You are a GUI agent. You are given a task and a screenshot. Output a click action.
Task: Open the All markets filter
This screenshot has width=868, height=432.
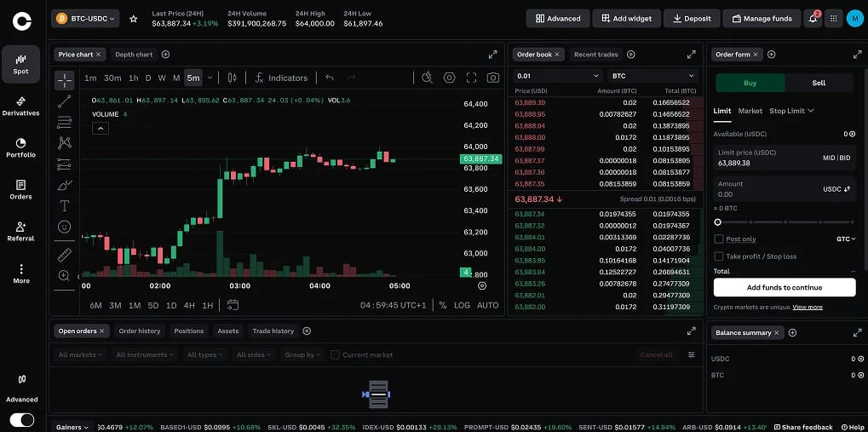[x=80, y=354]
